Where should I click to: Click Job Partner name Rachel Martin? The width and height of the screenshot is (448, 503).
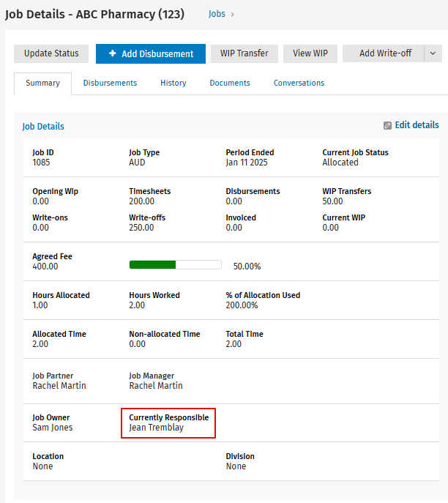(59, 386)
